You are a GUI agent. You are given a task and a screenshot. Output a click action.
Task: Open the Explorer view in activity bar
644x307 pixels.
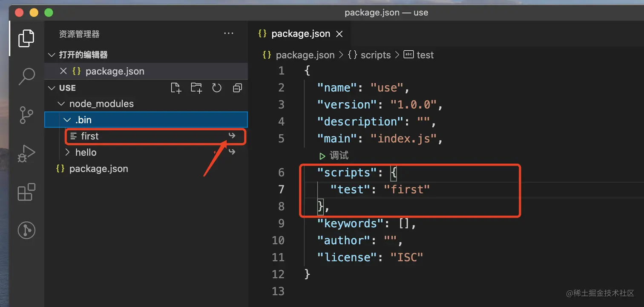[26, 38]
